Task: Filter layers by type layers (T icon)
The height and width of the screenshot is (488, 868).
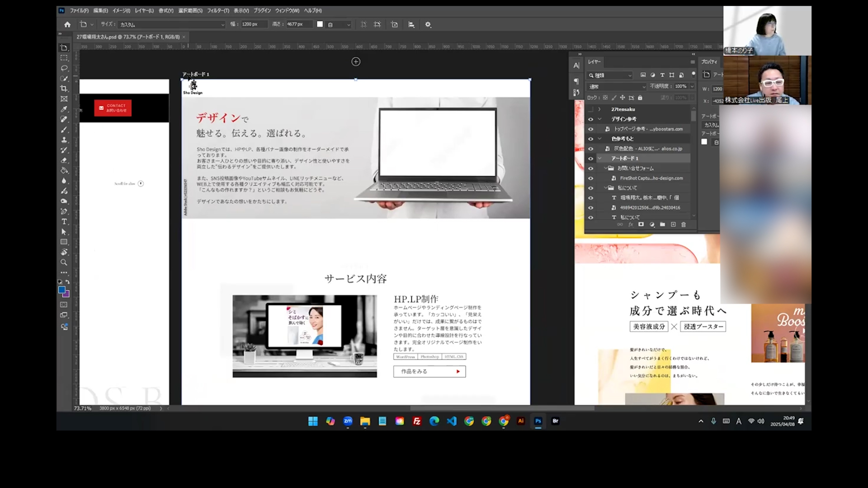Action: (662, 75)
